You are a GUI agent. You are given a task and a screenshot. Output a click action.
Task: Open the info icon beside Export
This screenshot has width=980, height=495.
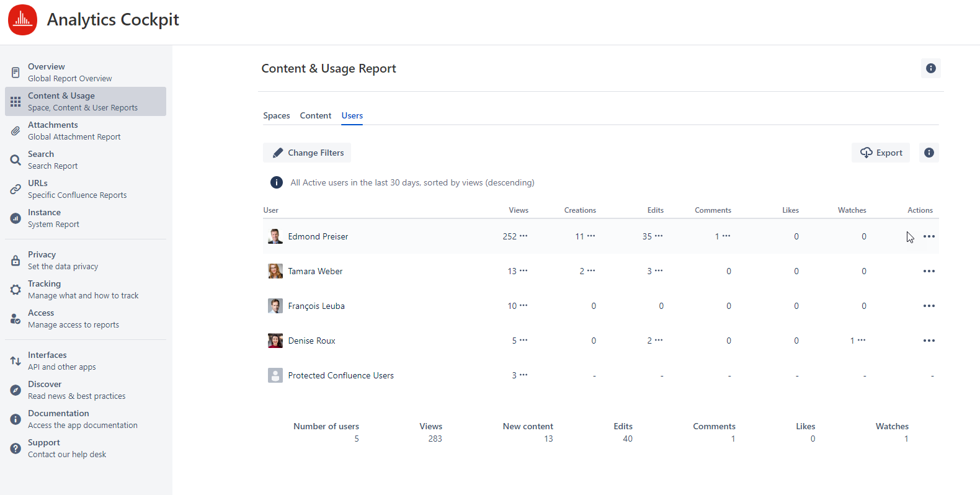[x=929, y=153]
